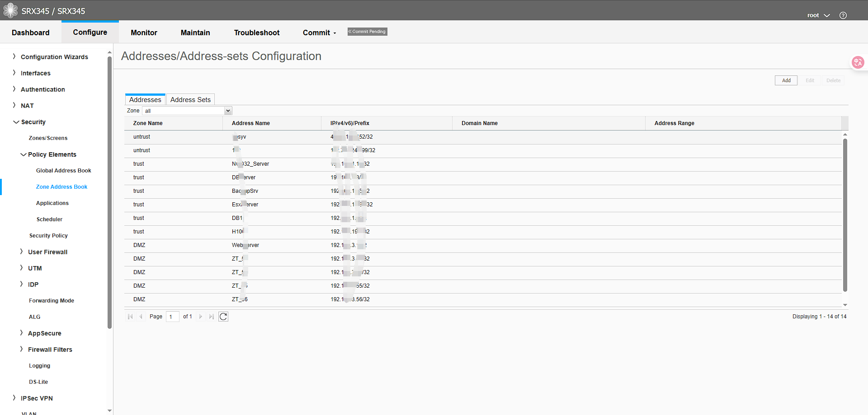Open the Monitor menu
This screenshot has width=868, height=415.
[144, 33]
